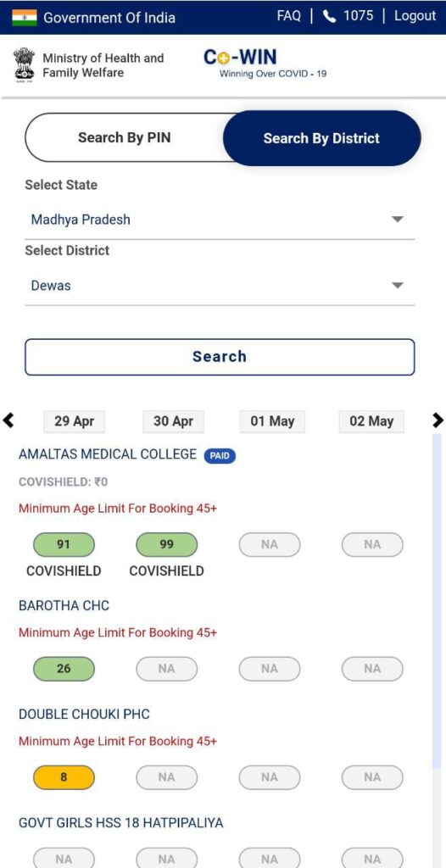The height and width of the screenshot is (868, 446).
Task: Click the Indian flag icon
Action: 24,17
